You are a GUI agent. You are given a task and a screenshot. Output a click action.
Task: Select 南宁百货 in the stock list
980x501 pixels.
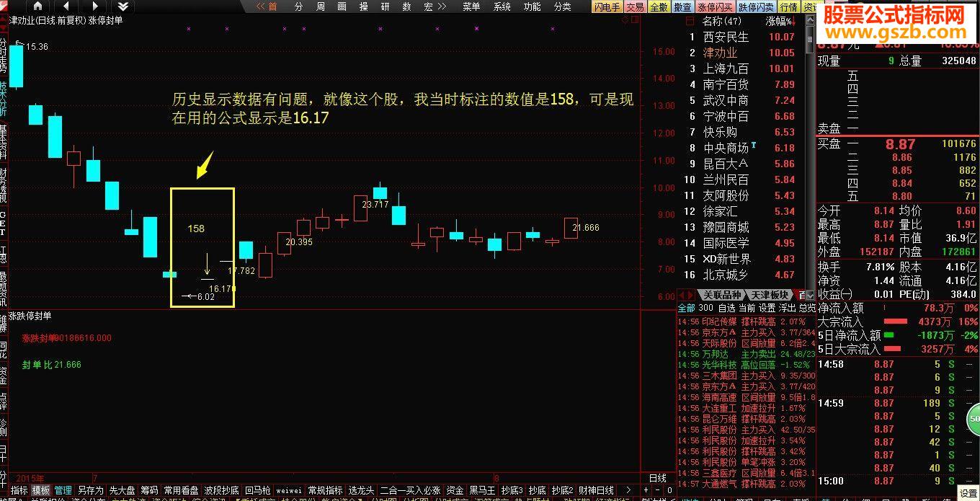[726, 84]
